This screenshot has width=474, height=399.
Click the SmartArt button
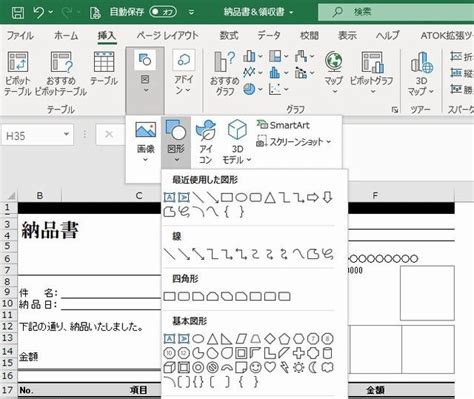(x=283, y=125)
